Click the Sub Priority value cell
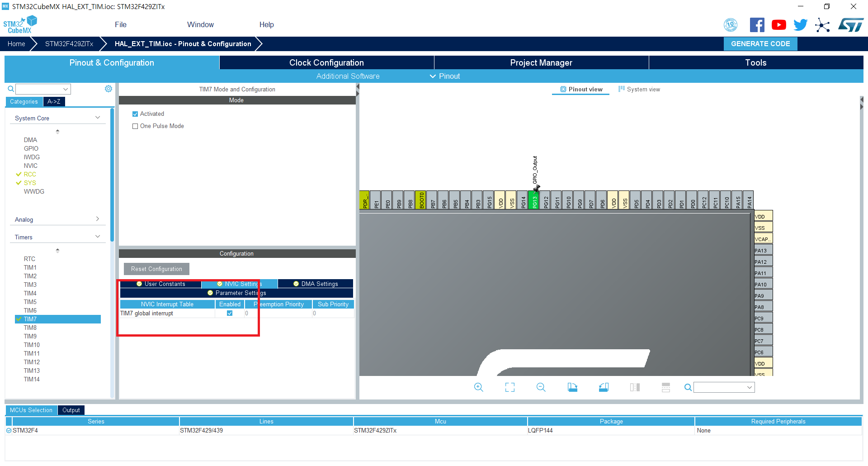868x466 pixels. pos(333,313)
